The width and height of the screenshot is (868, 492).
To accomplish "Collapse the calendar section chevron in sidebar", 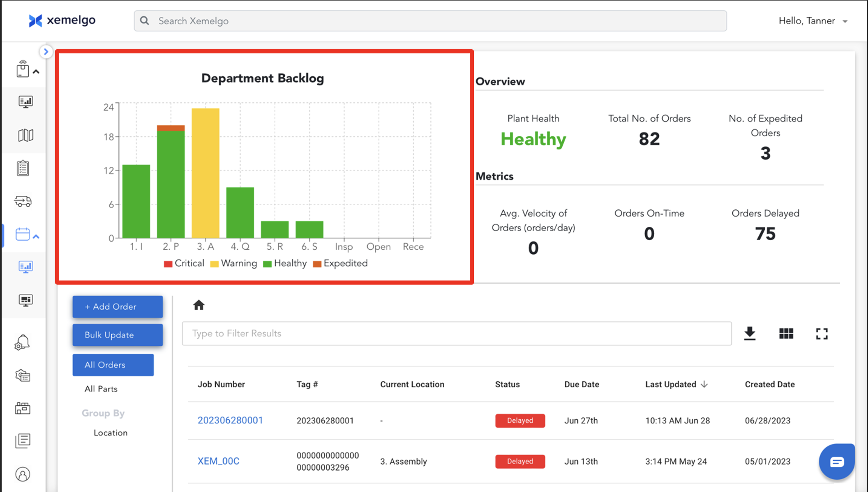I will 36,237.
